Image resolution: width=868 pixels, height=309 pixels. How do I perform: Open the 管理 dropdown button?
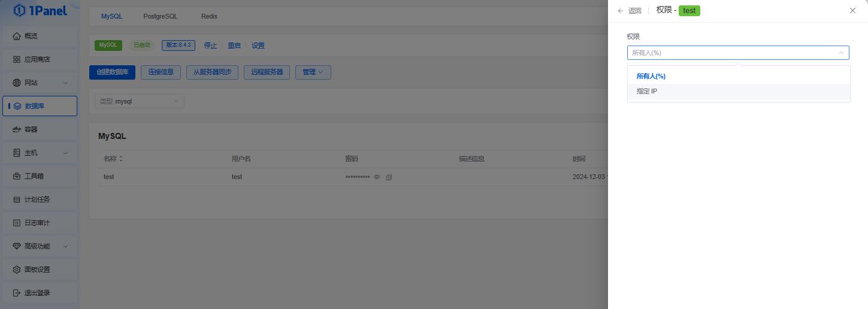(x=313, y=72)
